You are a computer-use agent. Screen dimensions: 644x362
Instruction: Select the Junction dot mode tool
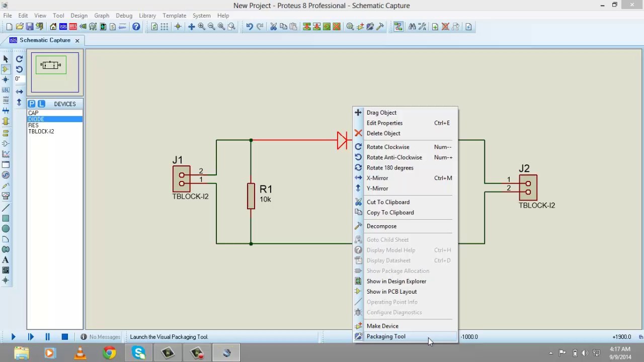tap(6, 79)
